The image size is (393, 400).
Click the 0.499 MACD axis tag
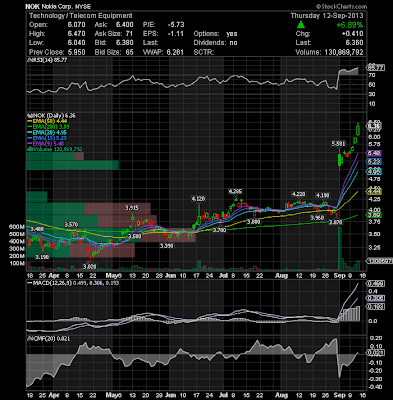(375, 284)
